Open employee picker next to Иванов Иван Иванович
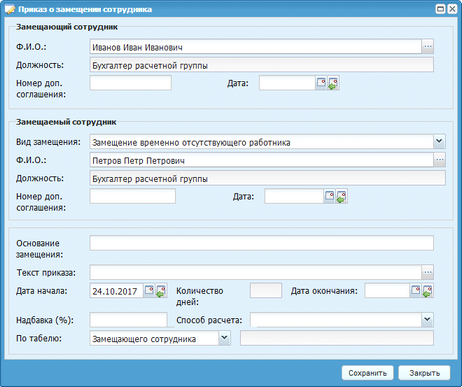This screenshot has height=387, width=462. tap(428, 46)
